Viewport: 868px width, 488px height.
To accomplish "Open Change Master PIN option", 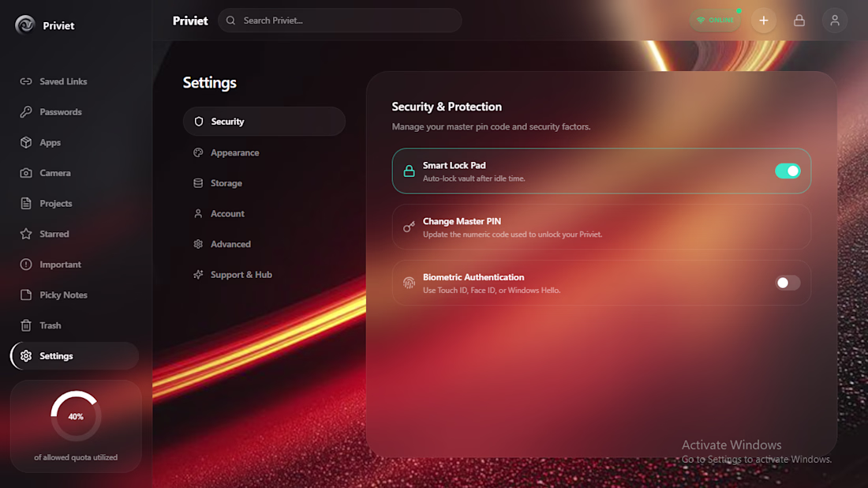I will click(602, 227).
